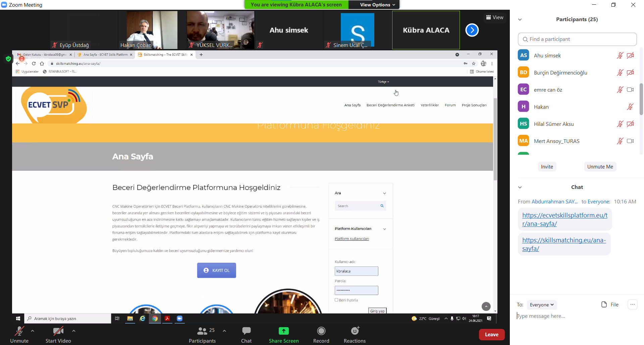Image resolution: width=644 pixels, height=345 pixels.
Task: Show next video thumbnails with blue arrow
Action: (x=472, y=30)
